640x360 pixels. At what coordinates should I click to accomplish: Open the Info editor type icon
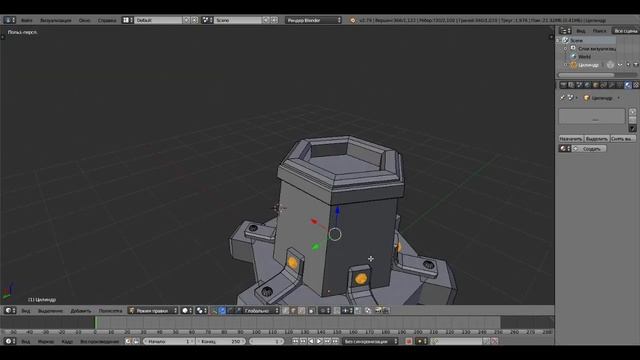tap(9, 20)
